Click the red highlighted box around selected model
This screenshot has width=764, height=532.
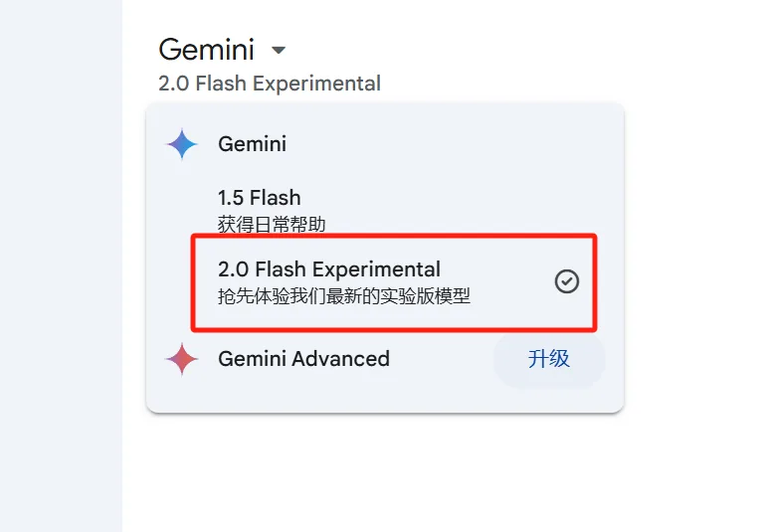394,282
